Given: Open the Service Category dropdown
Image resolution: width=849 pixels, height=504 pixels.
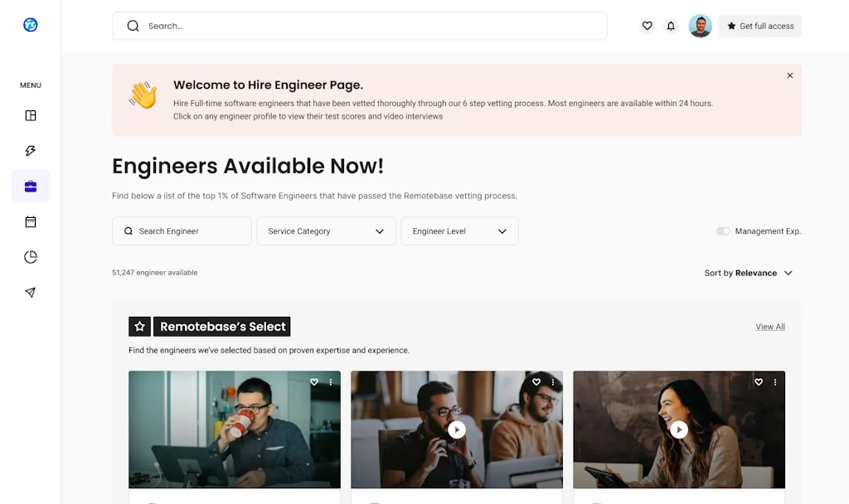Looking at the screenshot, I should (x=326, y=231).
